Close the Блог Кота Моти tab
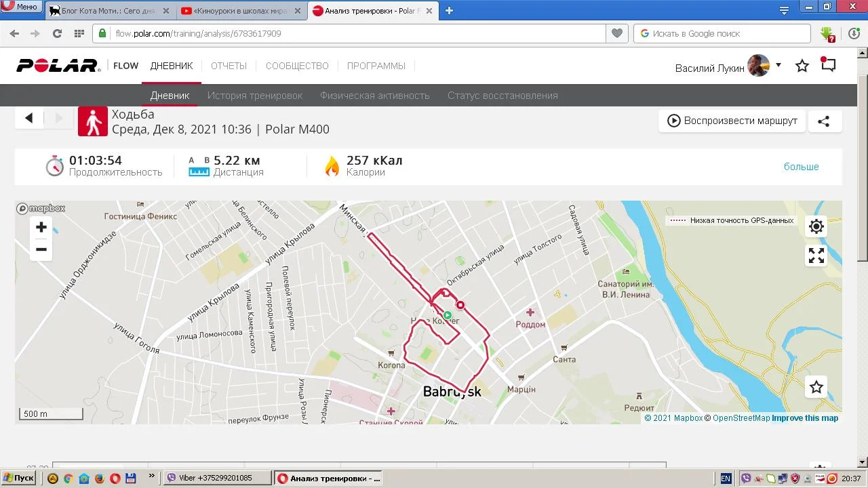The width and height of the screenshot is (868, 488). [x=166, y=11]
